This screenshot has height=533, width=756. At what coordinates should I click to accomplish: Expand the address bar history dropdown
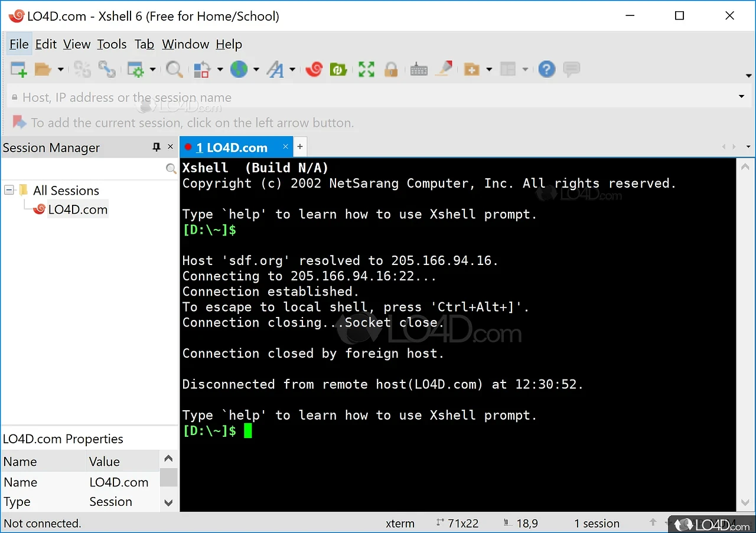tap(742, 97)
